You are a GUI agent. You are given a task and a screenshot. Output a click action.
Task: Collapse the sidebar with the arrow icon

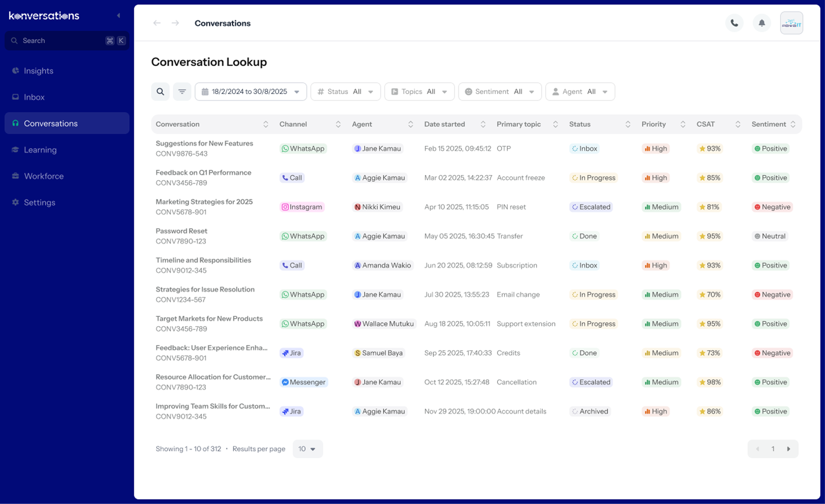pos(119,16)
